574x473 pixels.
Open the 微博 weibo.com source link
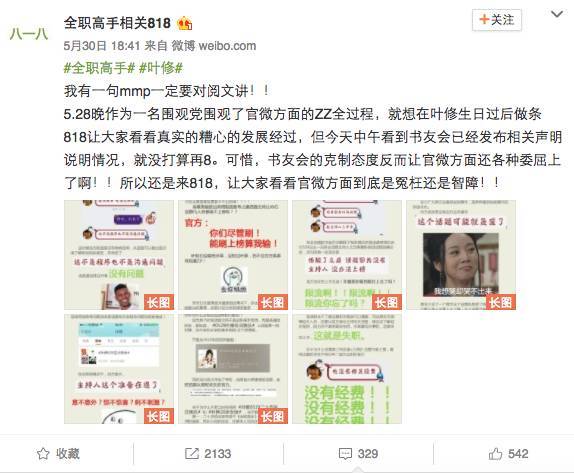coord(214,46)
